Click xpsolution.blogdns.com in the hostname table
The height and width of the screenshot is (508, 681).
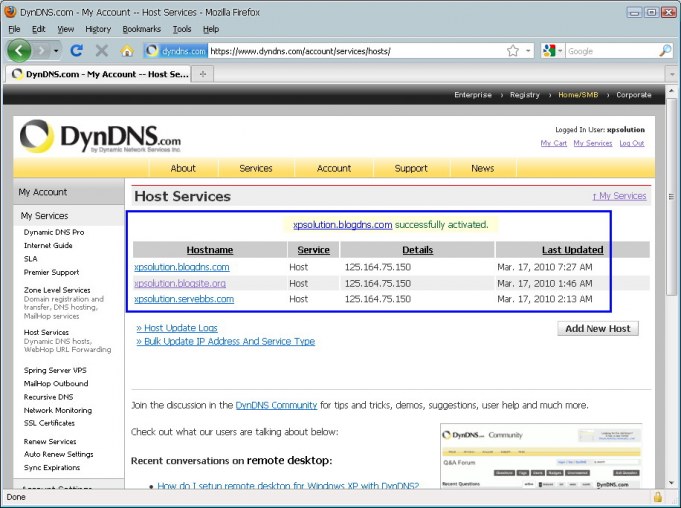(x=182, y=267)
